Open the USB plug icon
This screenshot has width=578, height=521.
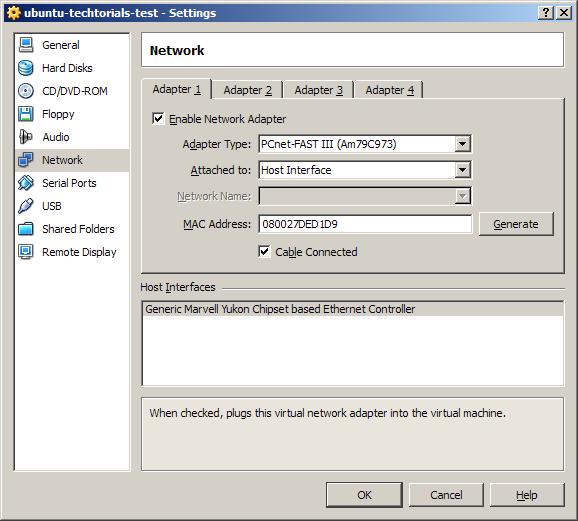[x=26, y=206]
